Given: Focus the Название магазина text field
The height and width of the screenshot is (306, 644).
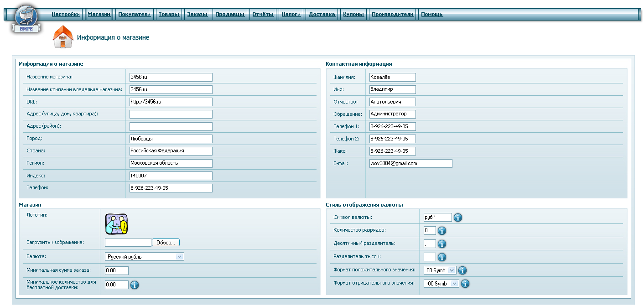Looking at the screenshot, I should [171, 77].
